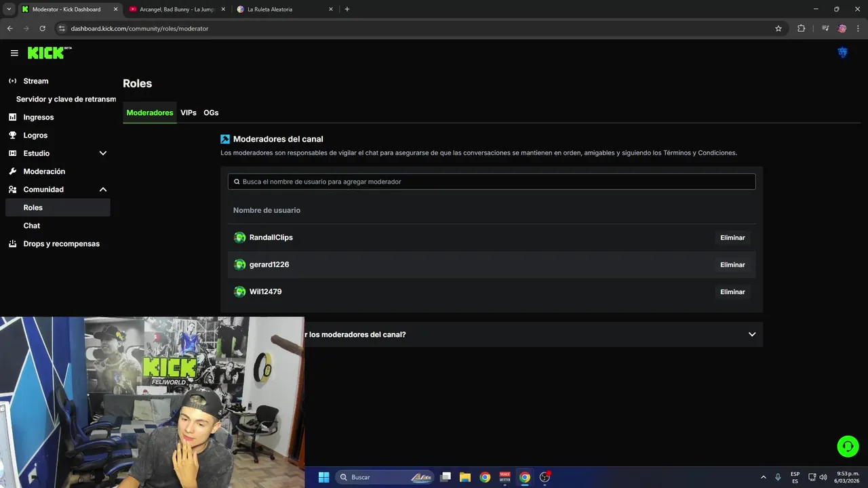Click the browser address bar URL
The width and height of the screenshot is (868, 488).
click(140, 28)
